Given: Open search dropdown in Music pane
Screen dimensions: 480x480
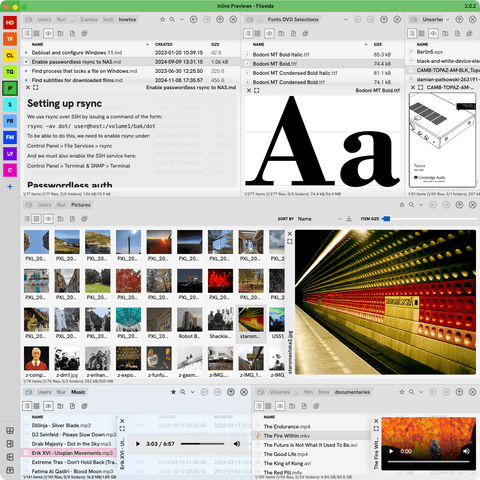Looking at the screenshot, I should pos(193,392).
